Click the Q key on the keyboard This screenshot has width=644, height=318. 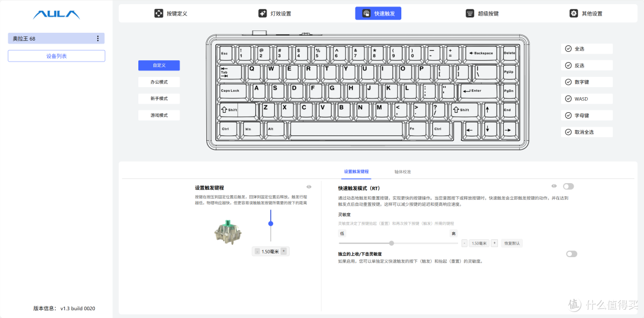[254, 72]
